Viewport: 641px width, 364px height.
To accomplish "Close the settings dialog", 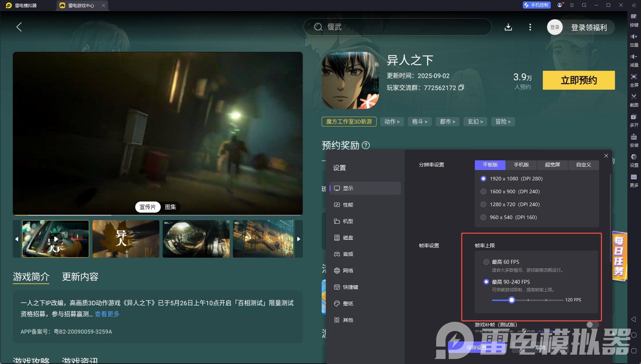I will [606, 156].
